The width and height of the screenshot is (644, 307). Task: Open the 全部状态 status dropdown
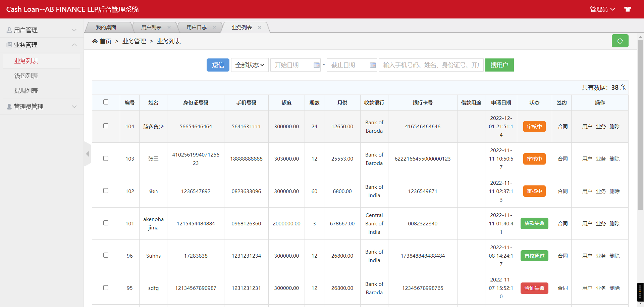coord(250,65)
